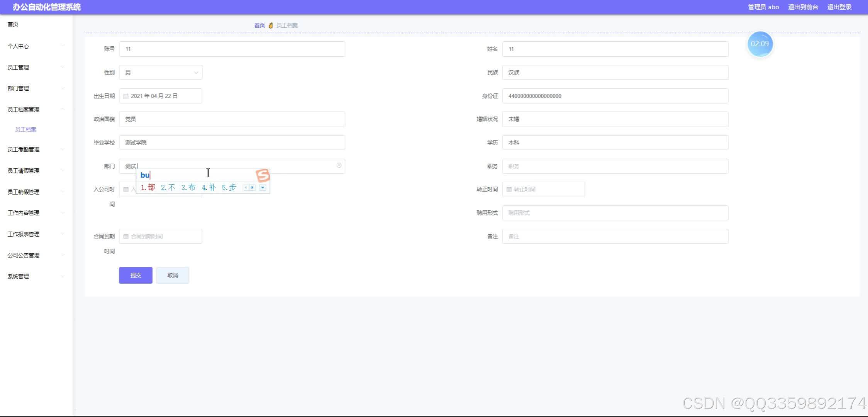Click 退出登录 in the header
The height and width of the screenshot is (417, 868).
tap(839, 7)
